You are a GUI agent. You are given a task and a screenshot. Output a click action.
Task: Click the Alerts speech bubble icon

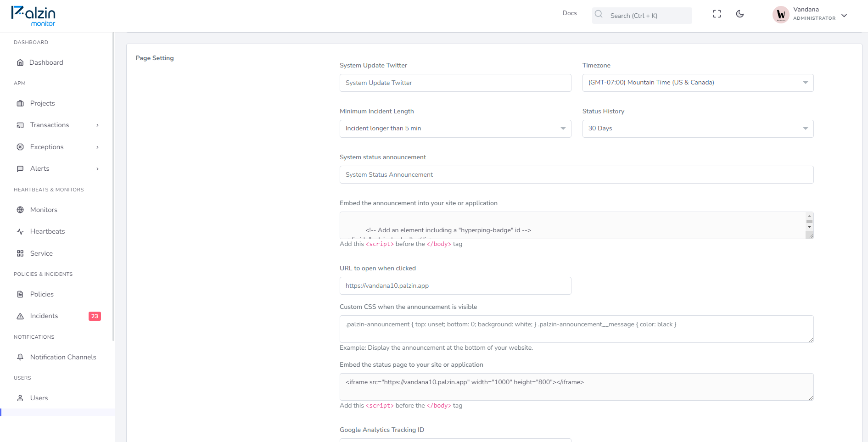[x=20, y=169]
